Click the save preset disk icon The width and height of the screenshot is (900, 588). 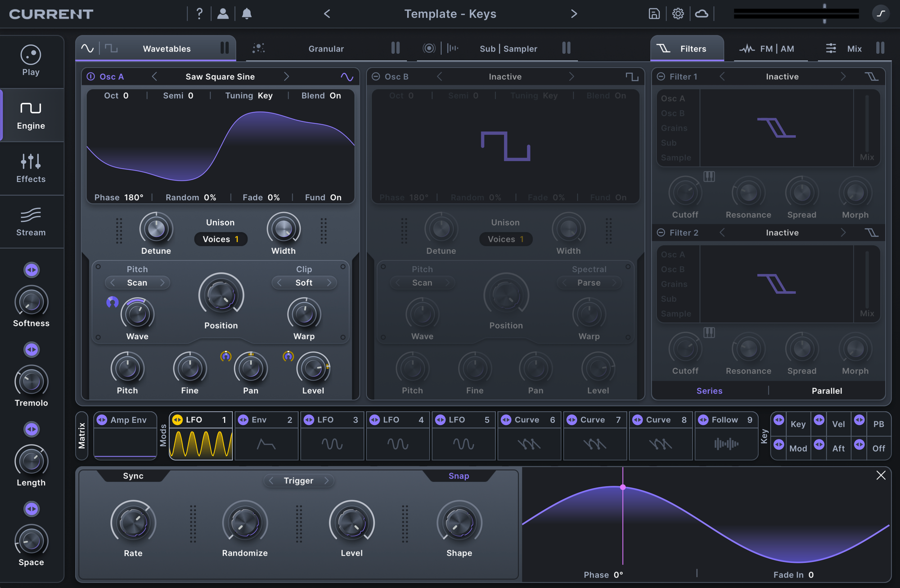654,13
